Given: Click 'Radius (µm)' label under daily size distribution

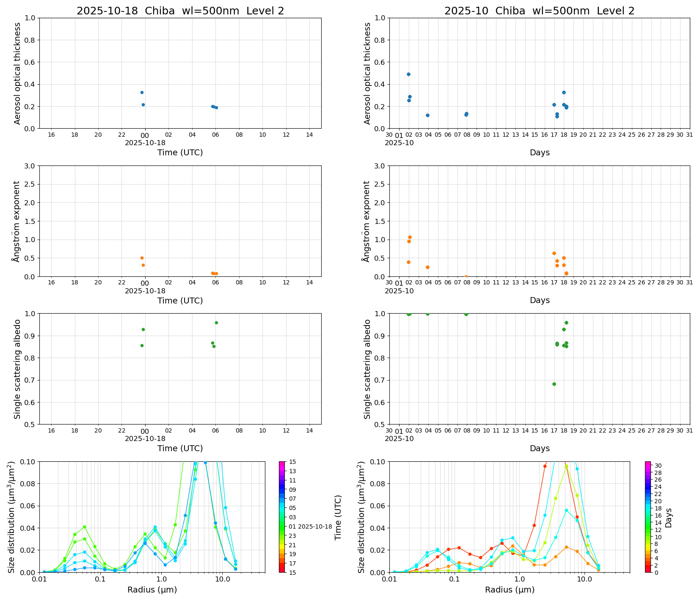Looking at the screenshot, I should pyautogui.click(x=152, y=590).
